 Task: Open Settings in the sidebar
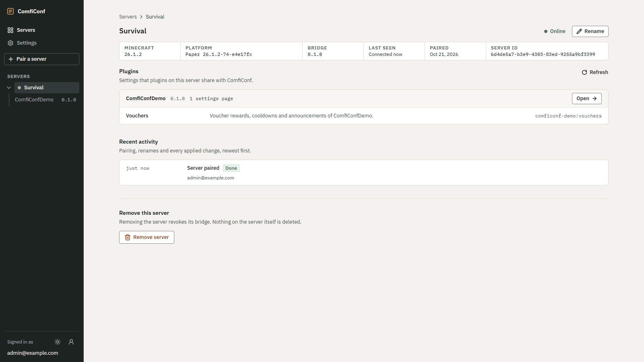[x=42, y=43]
